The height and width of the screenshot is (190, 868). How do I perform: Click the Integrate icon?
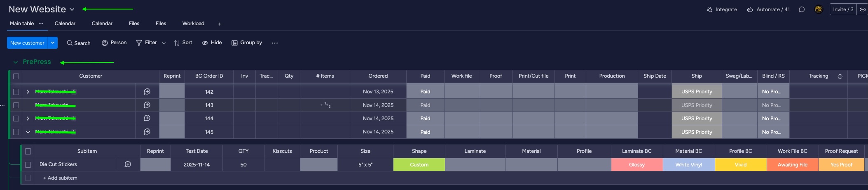point(709,9)
